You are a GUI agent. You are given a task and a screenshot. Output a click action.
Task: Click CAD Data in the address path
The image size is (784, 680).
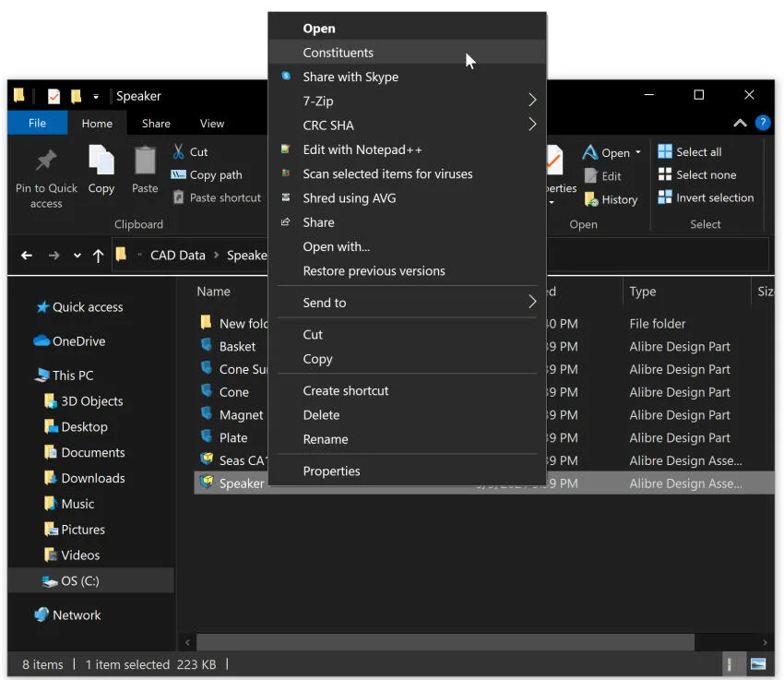pos(177,256)
